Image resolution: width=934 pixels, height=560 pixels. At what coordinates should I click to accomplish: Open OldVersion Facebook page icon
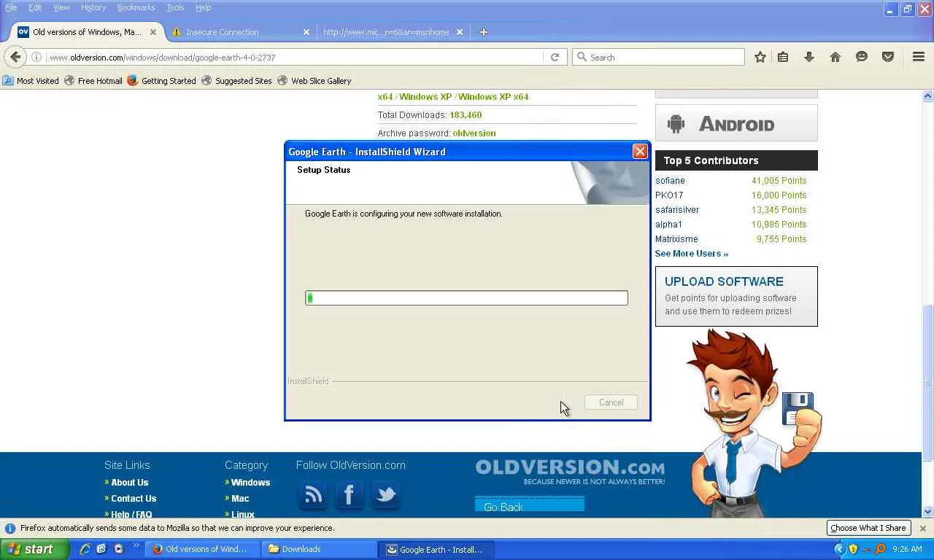tap(349, 495)
